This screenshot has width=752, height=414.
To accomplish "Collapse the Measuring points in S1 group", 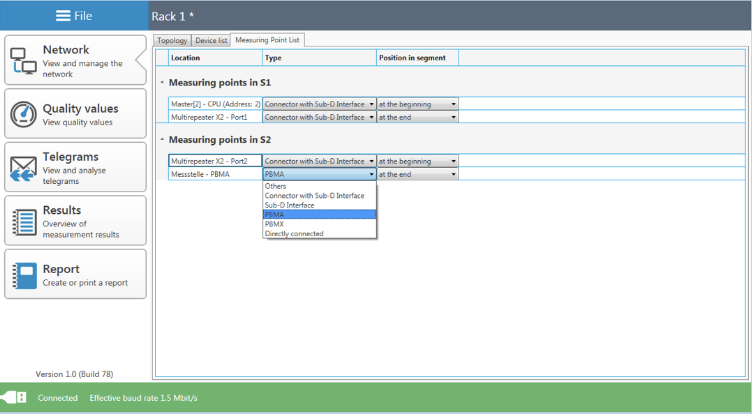I will coord(163,82).
